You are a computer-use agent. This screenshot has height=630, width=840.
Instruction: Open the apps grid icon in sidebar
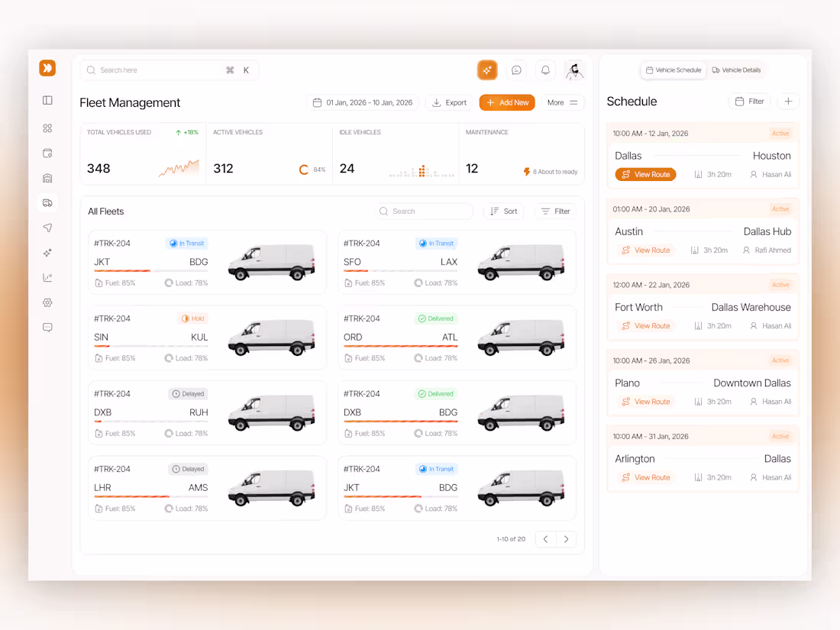(47, 128)
